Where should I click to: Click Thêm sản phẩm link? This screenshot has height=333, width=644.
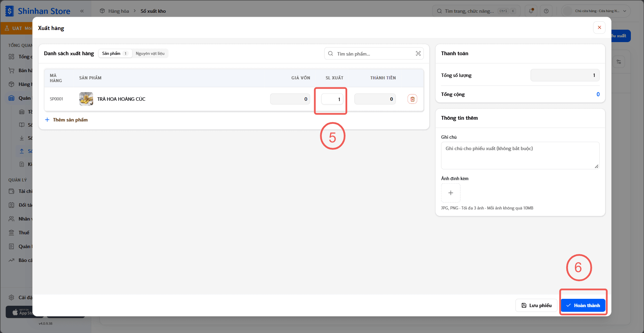(66, 120)
